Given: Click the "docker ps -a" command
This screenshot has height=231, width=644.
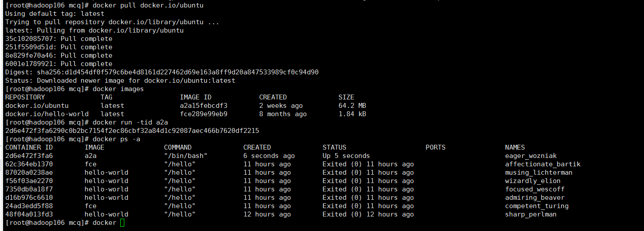Looking at the screenshot, I should (116, 139).
